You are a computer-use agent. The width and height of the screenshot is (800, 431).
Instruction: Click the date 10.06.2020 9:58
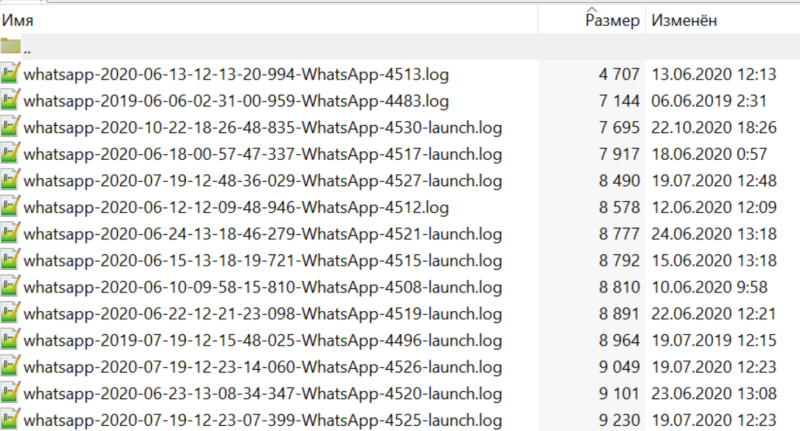[x=709, y=287]
